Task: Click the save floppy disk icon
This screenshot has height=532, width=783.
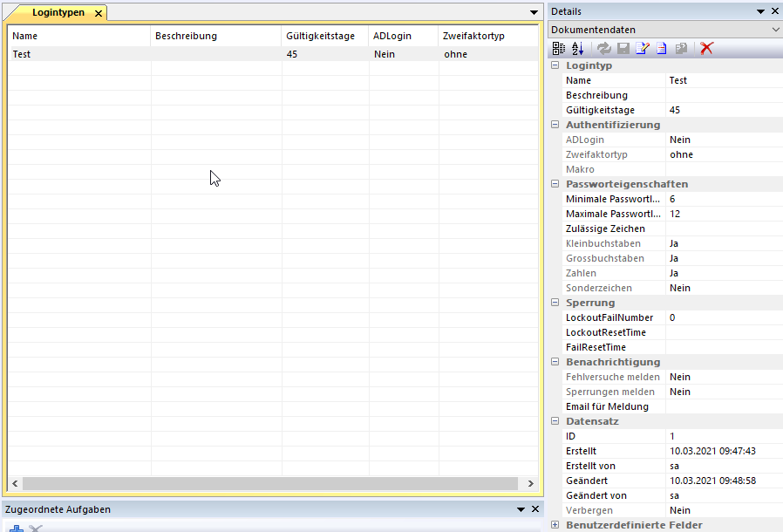Action: pyautogui.click(x=623, y=48)
